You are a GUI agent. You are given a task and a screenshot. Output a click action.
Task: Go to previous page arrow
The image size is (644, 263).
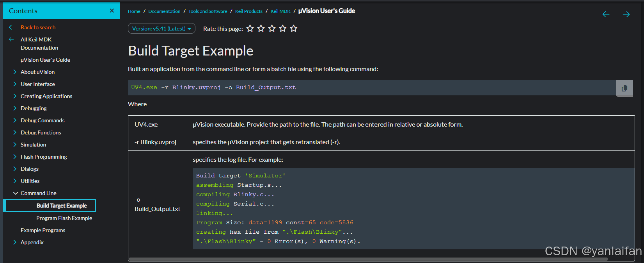click(606, 14)
